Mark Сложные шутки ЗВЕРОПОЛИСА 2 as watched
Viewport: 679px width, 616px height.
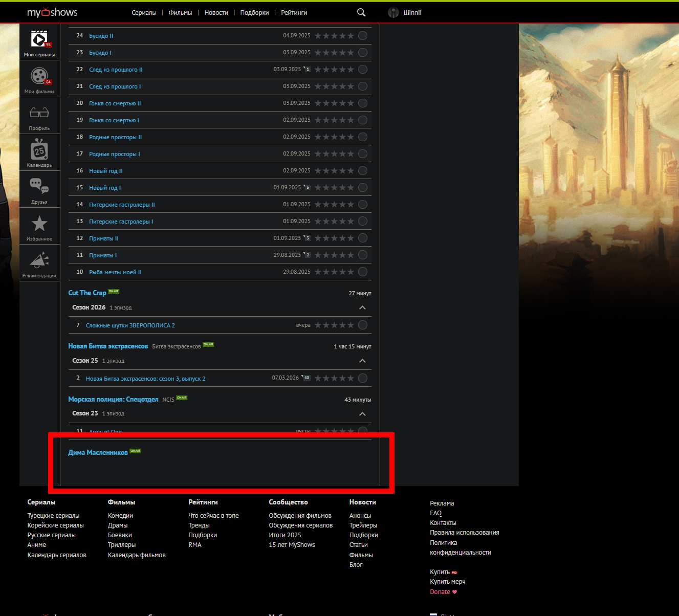pyautogui.click(x=363, y=325)
